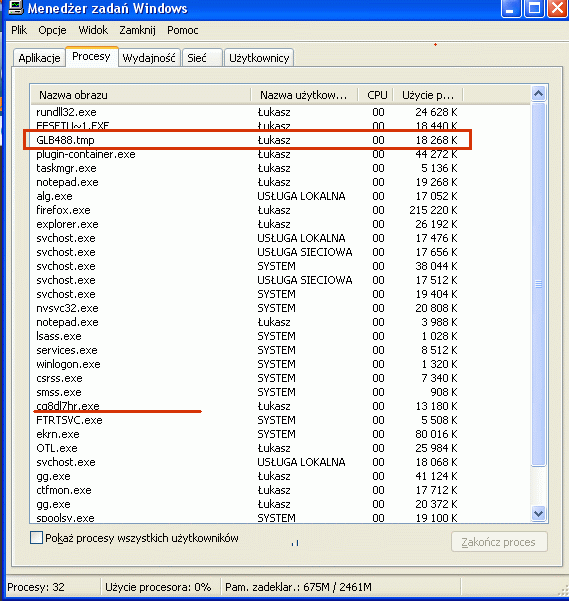Click the scrollbar up arrow
This screenshot has width=569, height=601.
pos(538,94)
